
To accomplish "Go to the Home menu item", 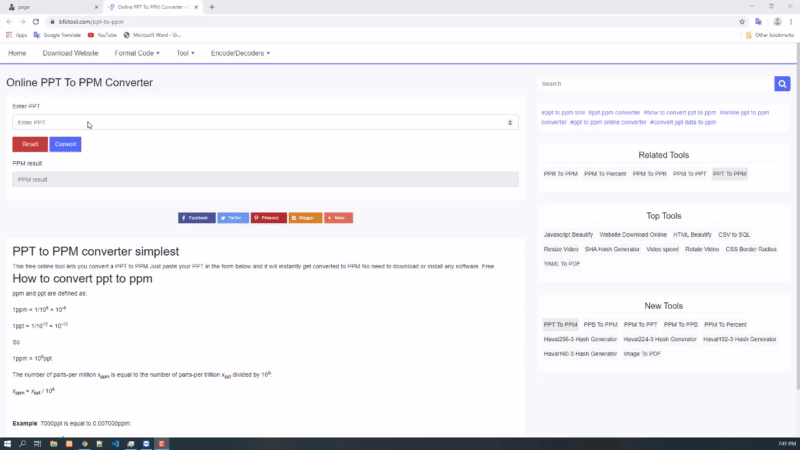I will [17, 52].
